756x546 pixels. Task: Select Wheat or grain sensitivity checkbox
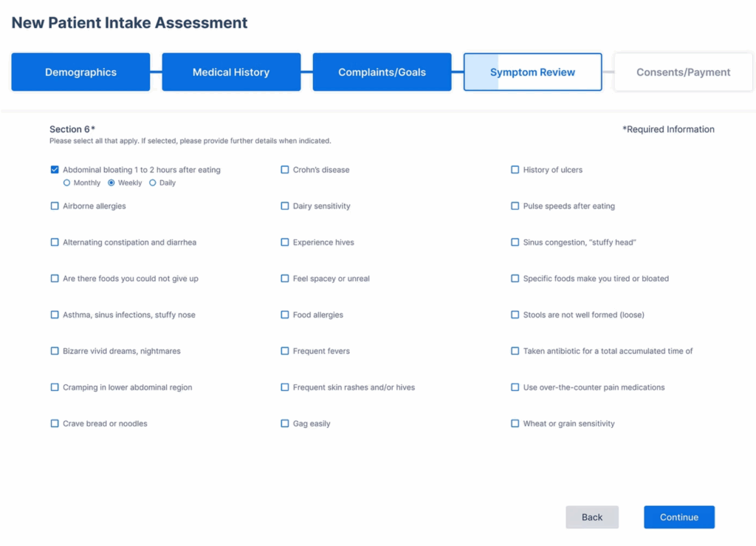tap(515, 423)
